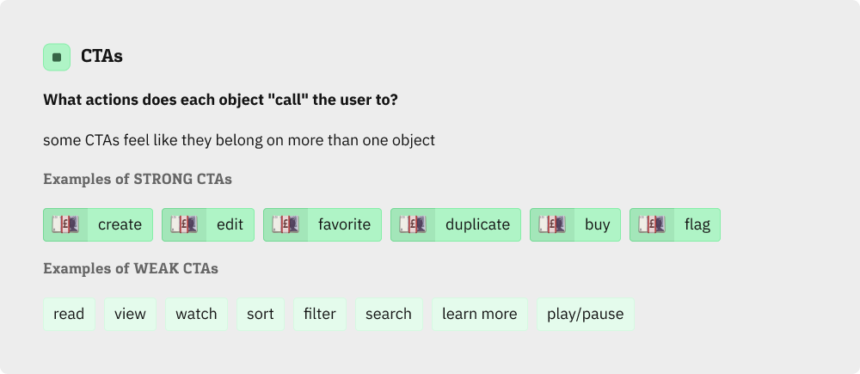
Task: Click the search weak CTA tag
Action: 389,314
